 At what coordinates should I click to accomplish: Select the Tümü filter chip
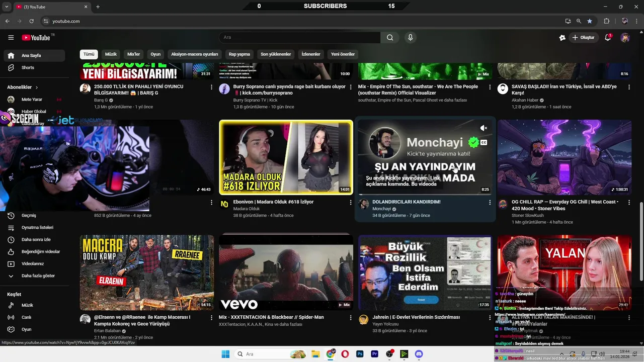pyautogui.click(x=89, y=54)
